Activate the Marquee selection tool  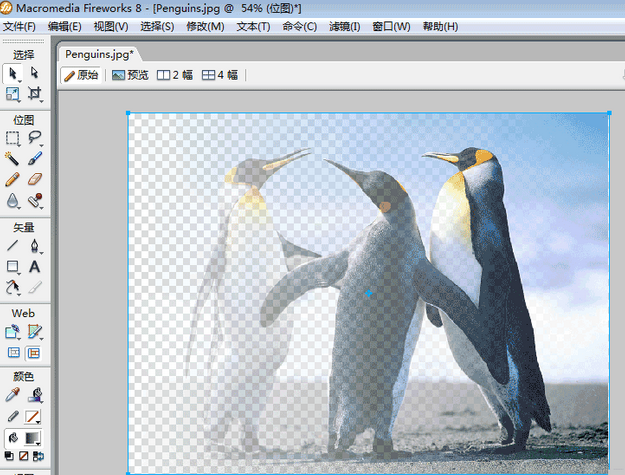point(13,138)
